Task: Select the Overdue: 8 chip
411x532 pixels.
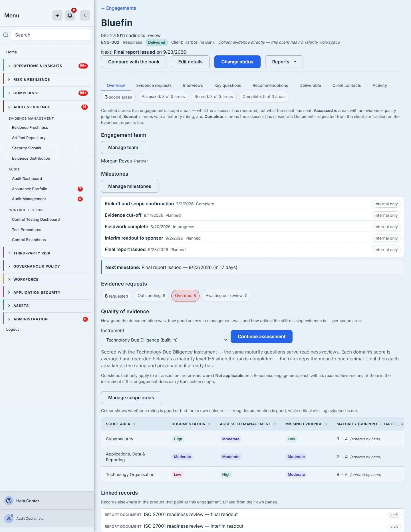Action: (x=185, y=296)
